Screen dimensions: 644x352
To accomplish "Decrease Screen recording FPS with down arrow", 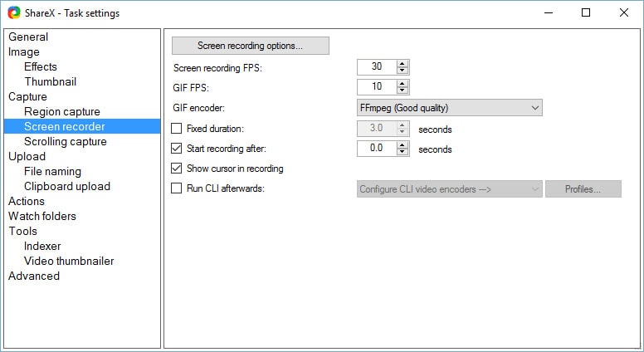I will 402,71.
